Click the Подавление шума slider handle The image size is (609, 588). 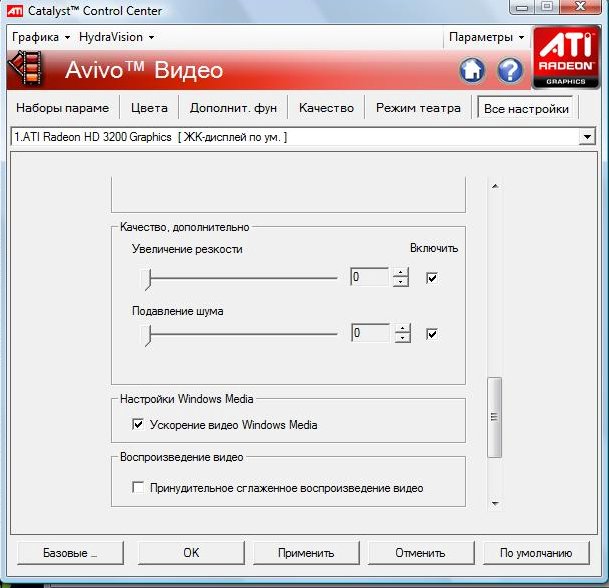point(146,334)
